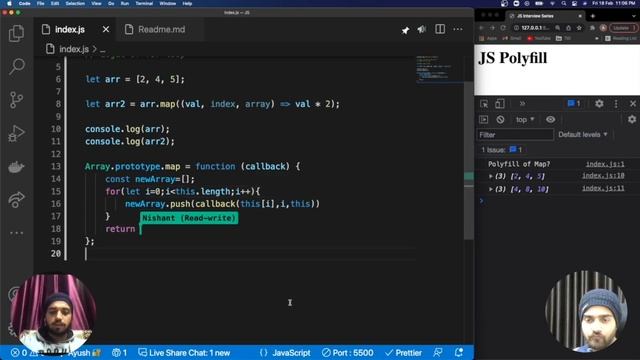Open the Run and Debug view
The image size is (640, 360).
[16, 133]
